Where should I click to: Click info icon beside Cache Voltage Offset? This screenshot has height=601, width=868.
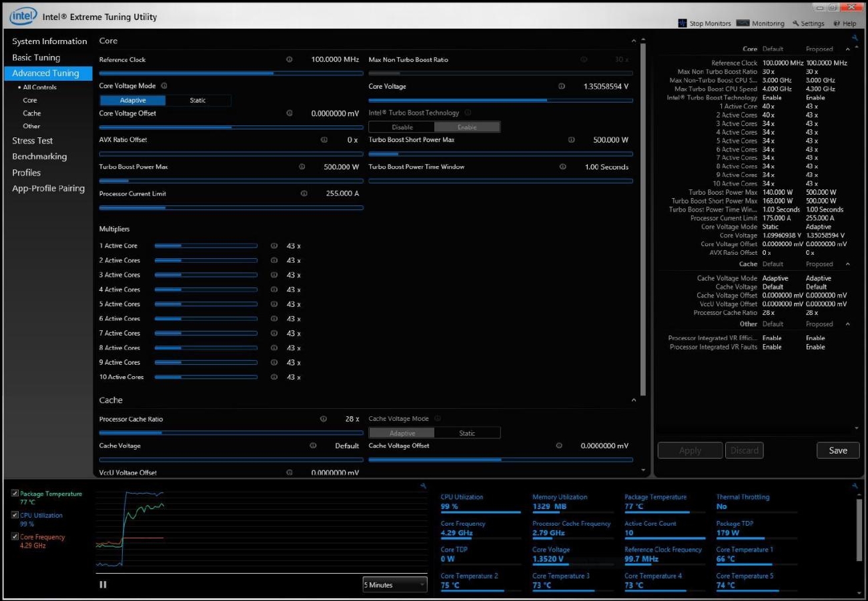point(559,446)
